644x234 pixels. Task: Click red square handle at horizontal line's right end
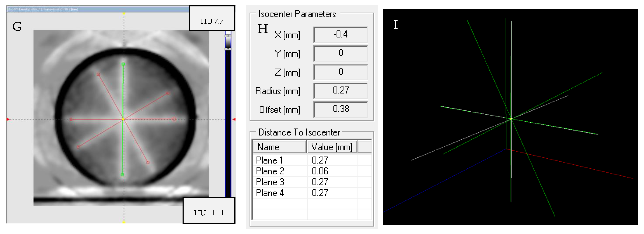(x=174, y=119)
